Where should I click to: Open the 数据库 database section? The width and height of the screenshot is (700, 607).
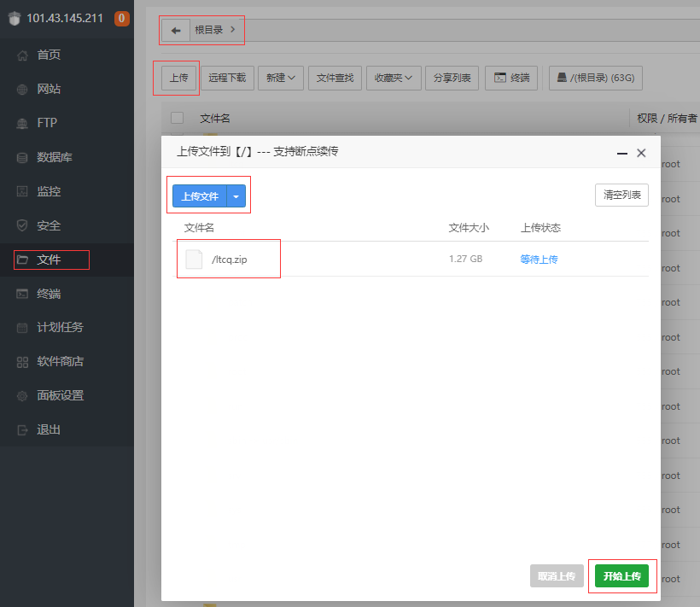[51, 157]
